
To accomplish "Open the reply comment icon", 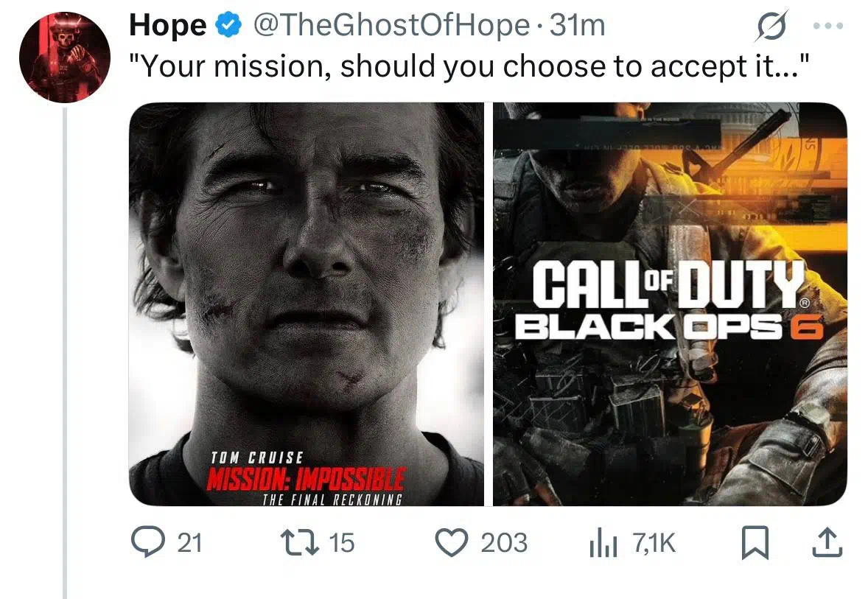I will [148, 542].
